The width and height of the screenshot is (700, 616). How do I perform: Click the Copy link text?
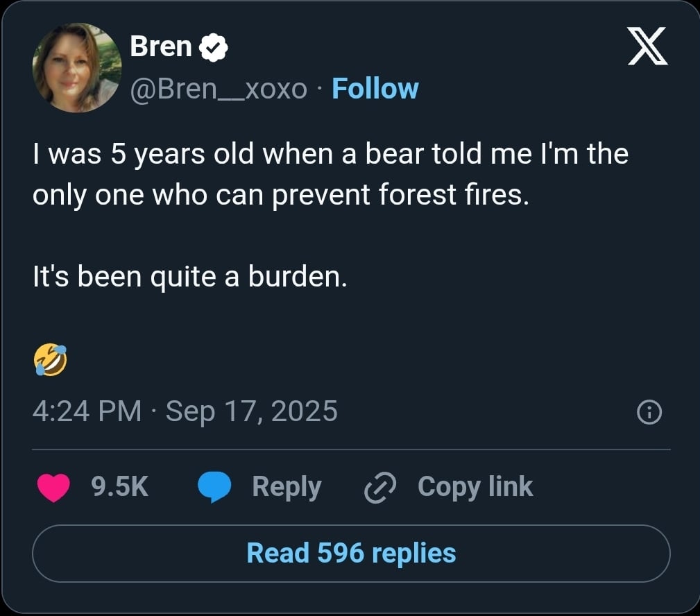(475, 486)
